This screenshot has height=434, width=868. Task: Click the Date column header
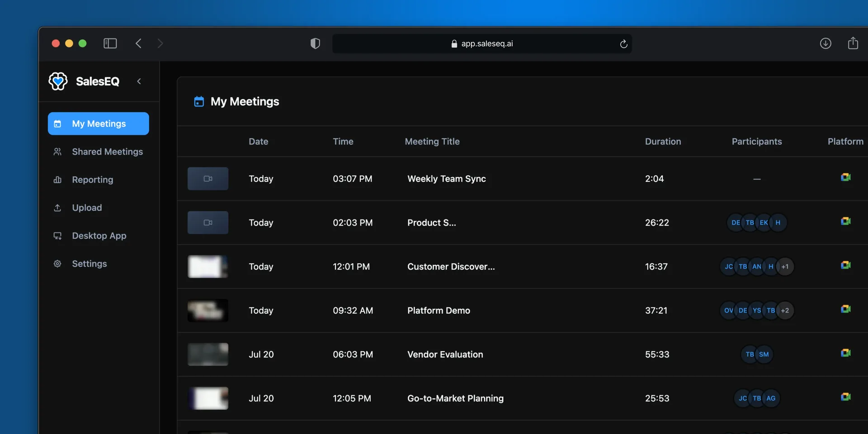[259, 142]
